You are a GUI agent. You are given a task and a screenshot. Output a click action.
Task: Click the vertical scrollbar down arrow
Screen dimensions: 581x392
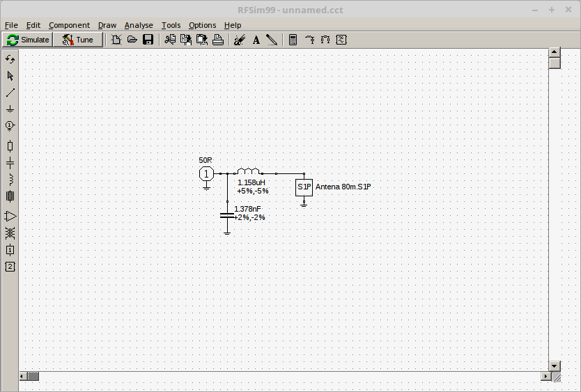click(555, 366)
